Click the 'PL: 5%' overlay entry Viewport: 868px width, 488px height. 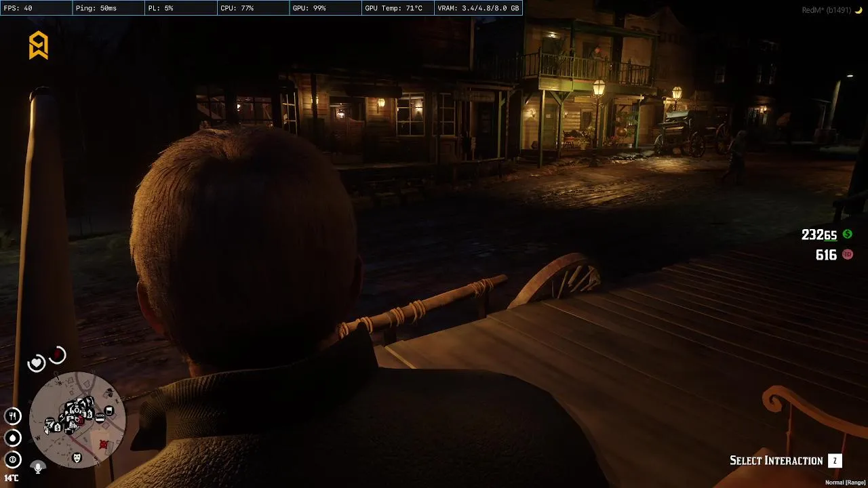tap(181, 8)
